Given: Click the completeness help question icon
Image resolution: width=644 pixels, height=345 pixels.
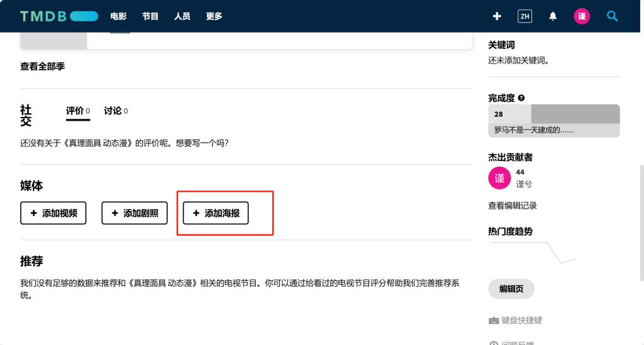Looking at the screenshot, I should pos(521,98).
